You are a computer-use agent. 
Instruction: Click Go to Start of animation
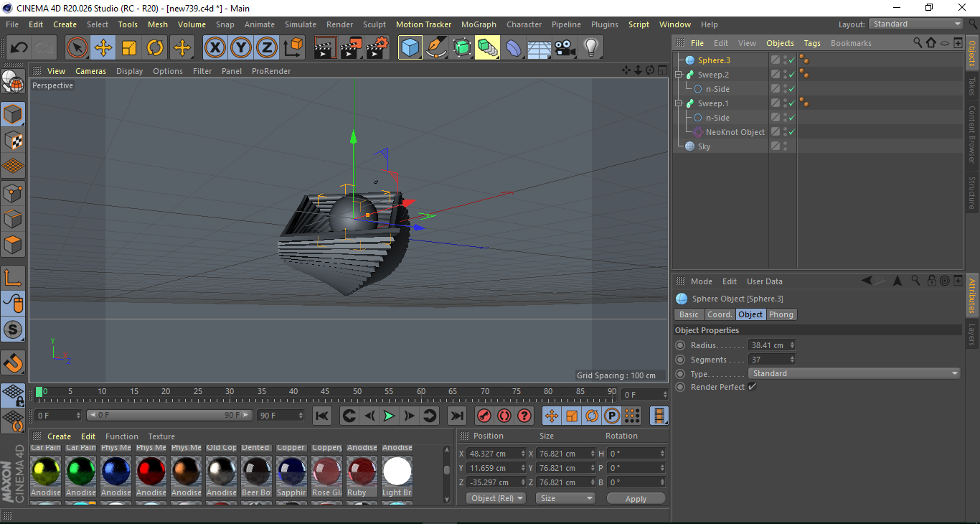tap(322, 416)
